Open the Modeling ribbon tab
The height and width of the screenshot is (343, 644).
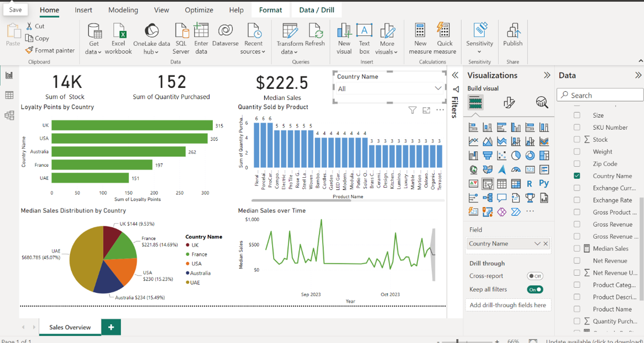pyautogui.click(x=123, y=10)
